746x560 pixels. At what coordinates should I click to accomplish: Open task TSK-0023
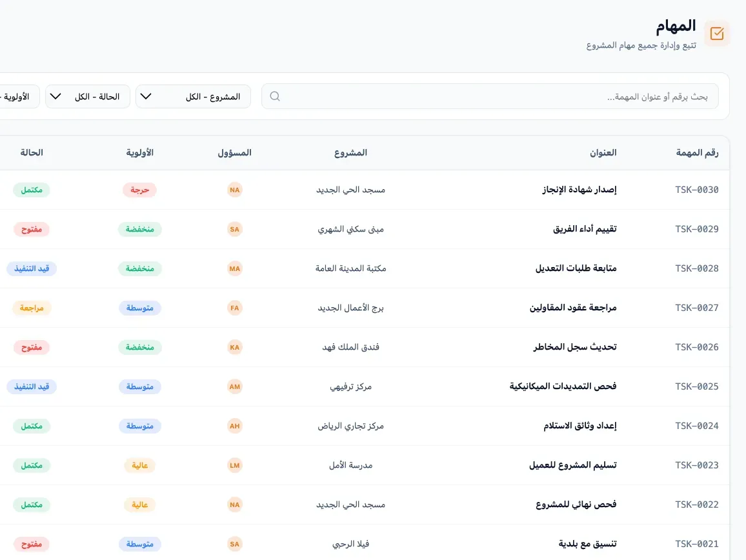pos(697,465)
